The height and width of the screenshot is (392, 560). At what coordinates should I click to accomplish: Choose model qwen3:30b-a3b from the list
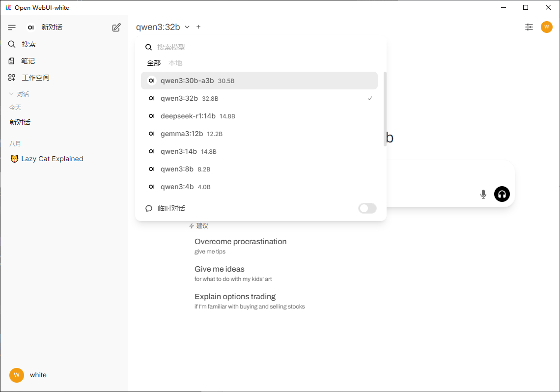(x=259, y=81)
